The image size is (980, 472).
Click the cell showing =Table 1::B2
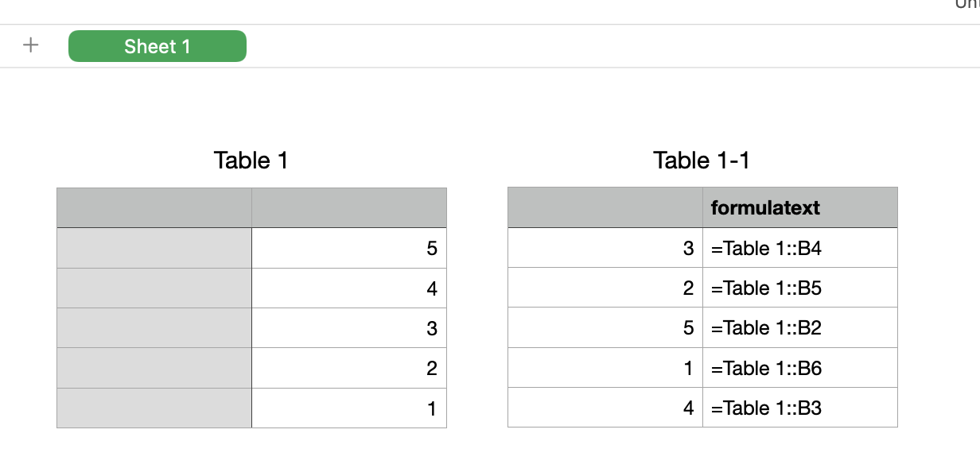(x=799, y=328)
